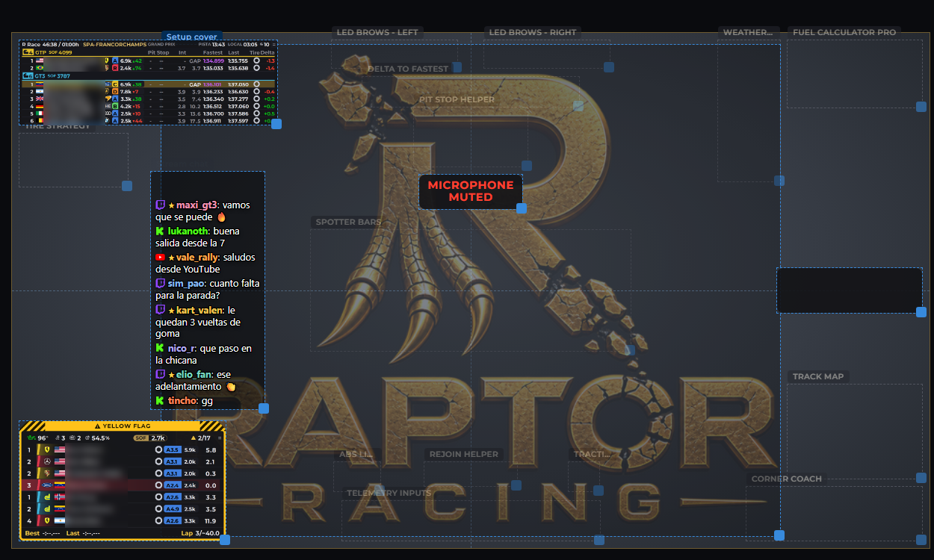Click the warning triangle in the Yellow Flag banner

click(98, 426)
